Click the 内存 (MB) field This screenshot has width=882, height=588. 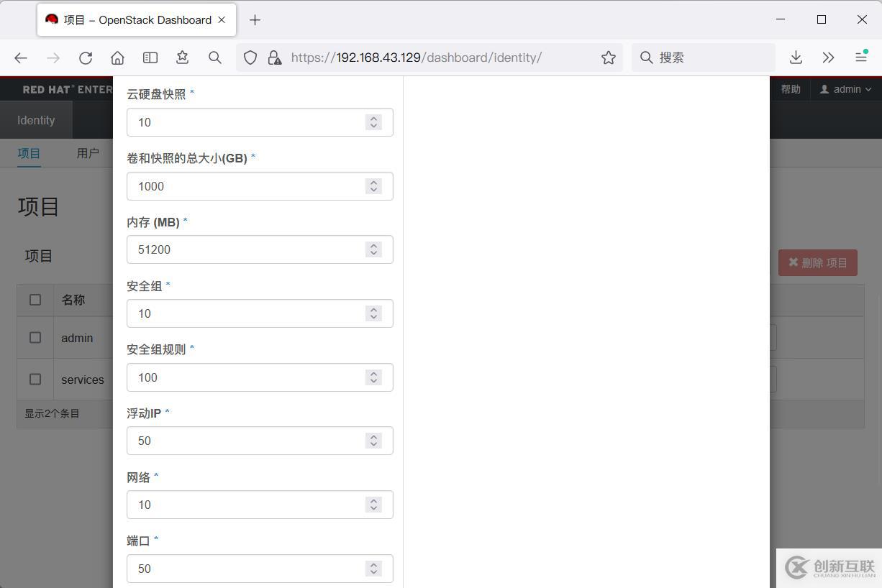point(260,249)
